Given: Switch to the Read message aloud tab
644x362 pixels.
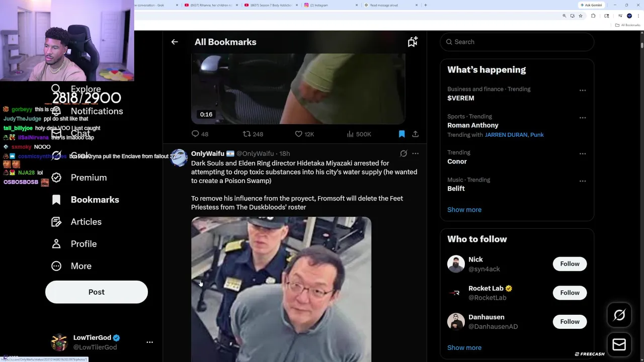Looking at the screenshot, I should 390,5.
